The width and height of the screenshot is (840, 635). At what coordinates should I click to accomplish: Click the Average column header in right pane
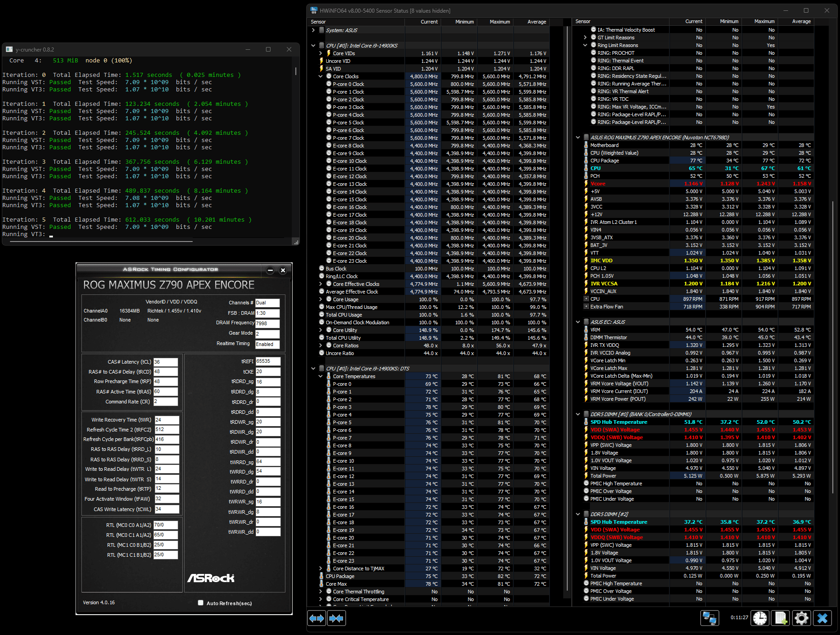pos(796,21)
